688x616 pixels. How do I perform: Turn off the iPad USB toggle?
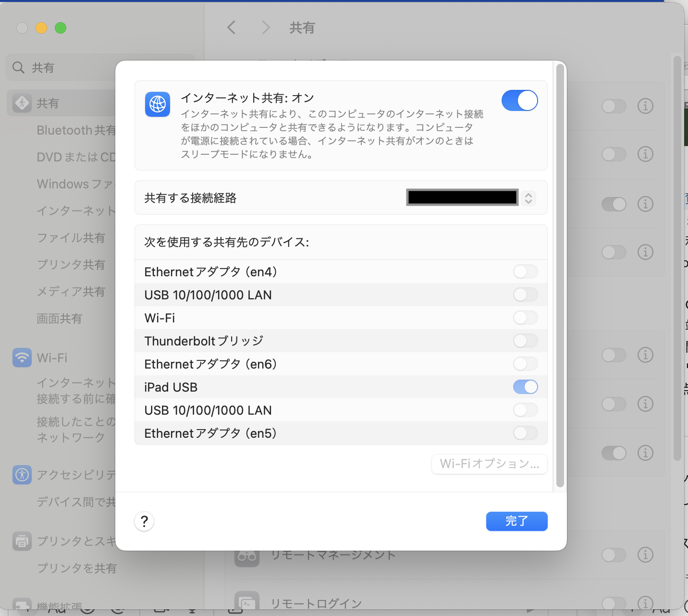click(525, 387)
